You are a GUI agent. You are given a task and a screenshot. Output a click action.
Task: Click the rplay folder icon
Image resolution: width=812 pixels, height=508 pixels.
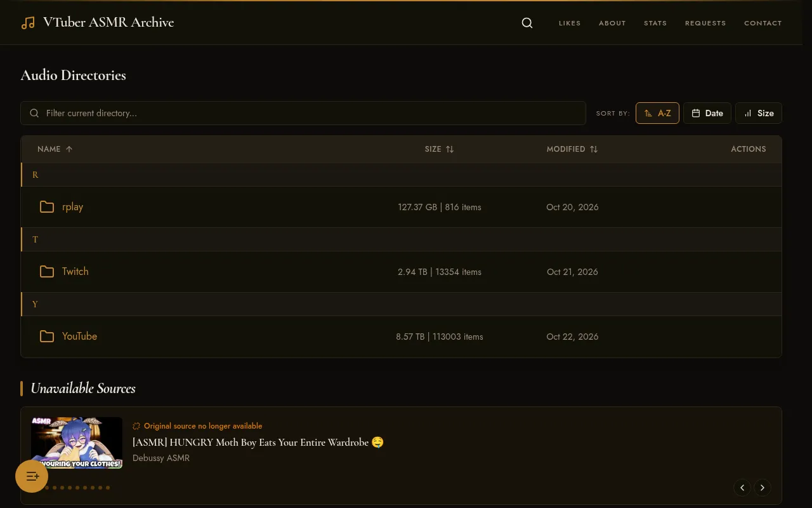47,207
